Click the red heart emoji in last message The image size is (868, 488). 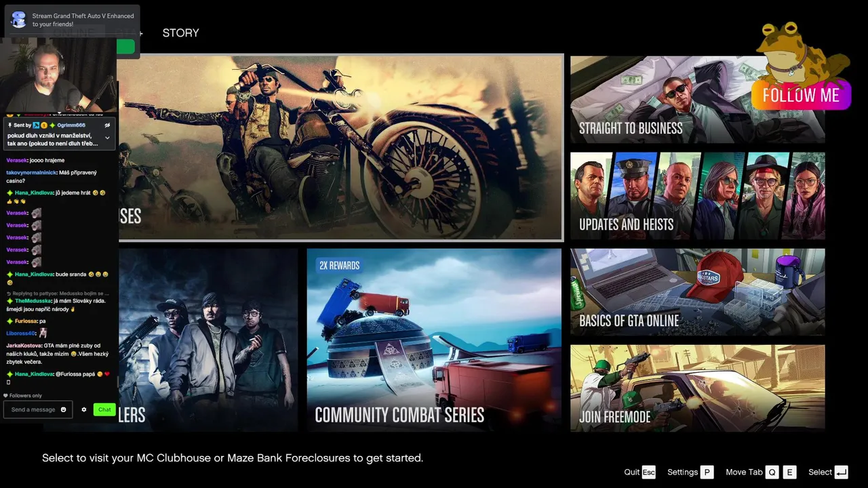click(106, 374)
